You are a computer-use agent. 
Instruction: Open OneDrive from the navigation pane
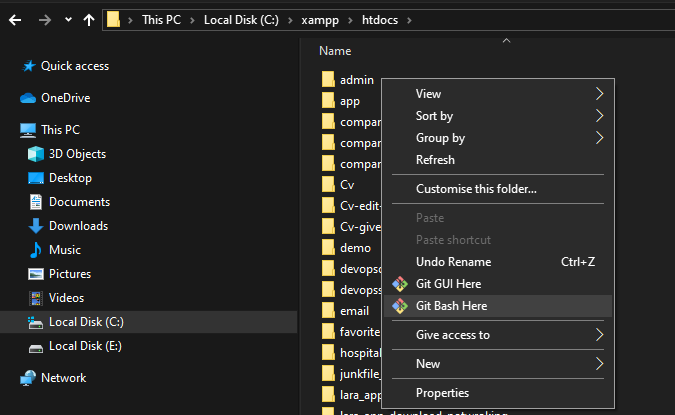65,98
